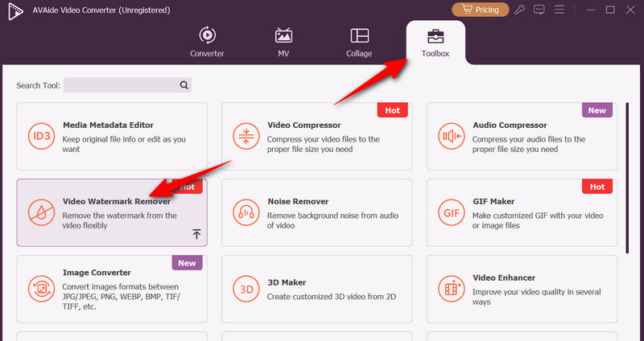The height and width of the screenshot is (341, 644).
Task: Pin Video Watermark Remover with arrow icon
Action: point(196,234)
